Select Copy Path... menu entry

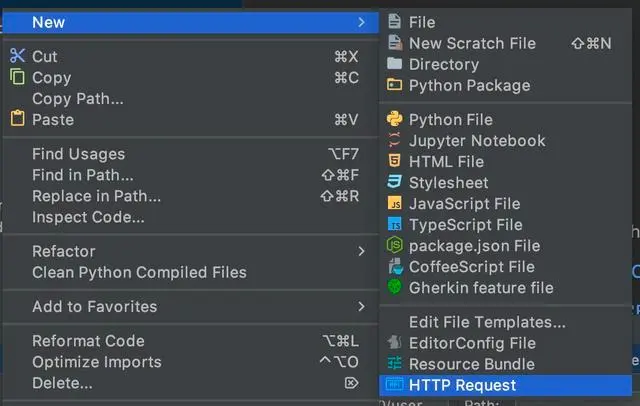click(x=191, y=99)
